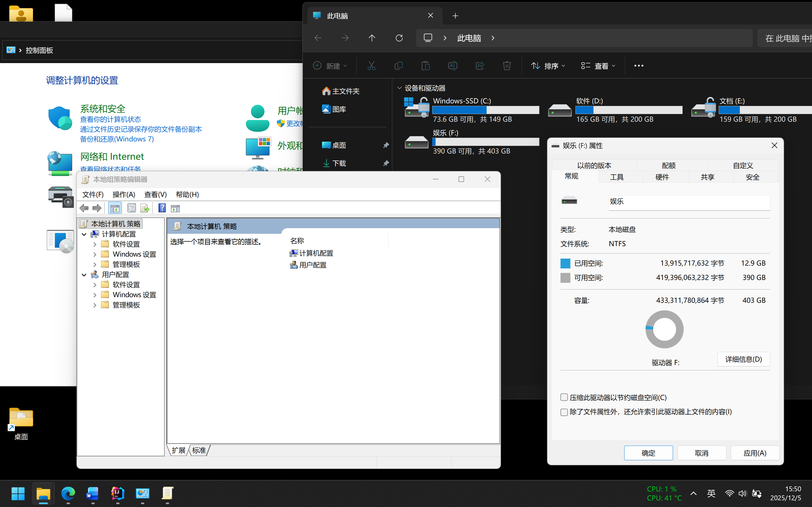Expand 管理模板 under 用户配置
This screenshot has height=507, width=812.
(95, 305)
